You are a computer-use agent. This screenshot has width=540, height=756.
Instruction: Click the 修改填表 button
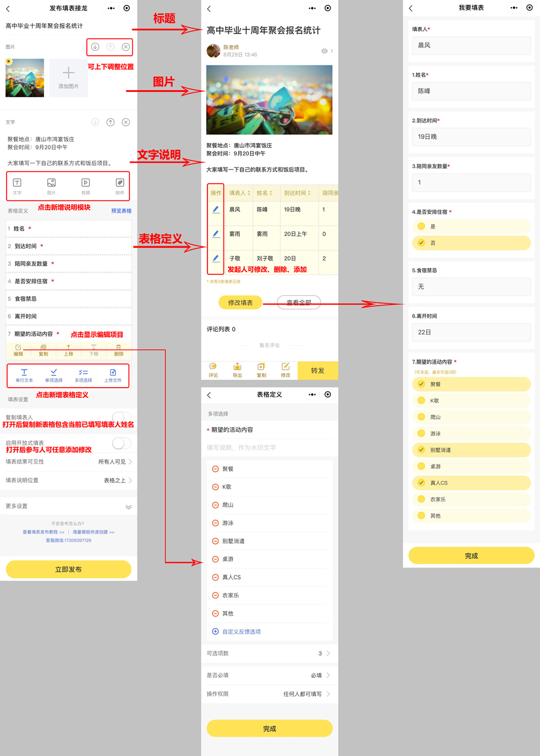(x=240, y=302)
